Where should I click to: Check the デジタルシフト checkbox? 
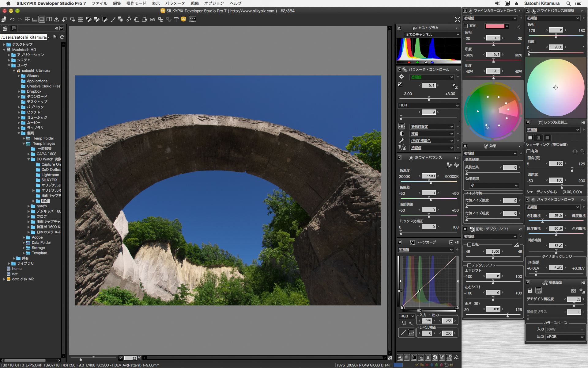click(x=469, y=265)
